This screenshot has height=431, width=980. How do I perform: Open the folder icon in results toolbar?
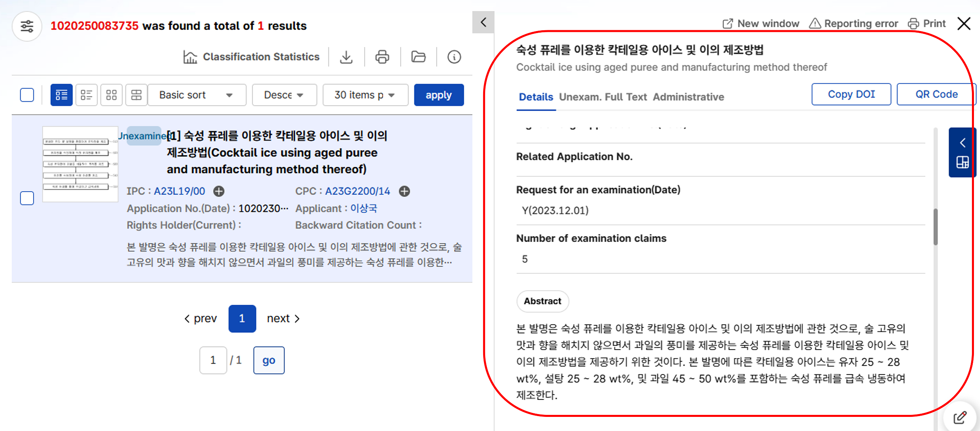(x=418, y=57)
